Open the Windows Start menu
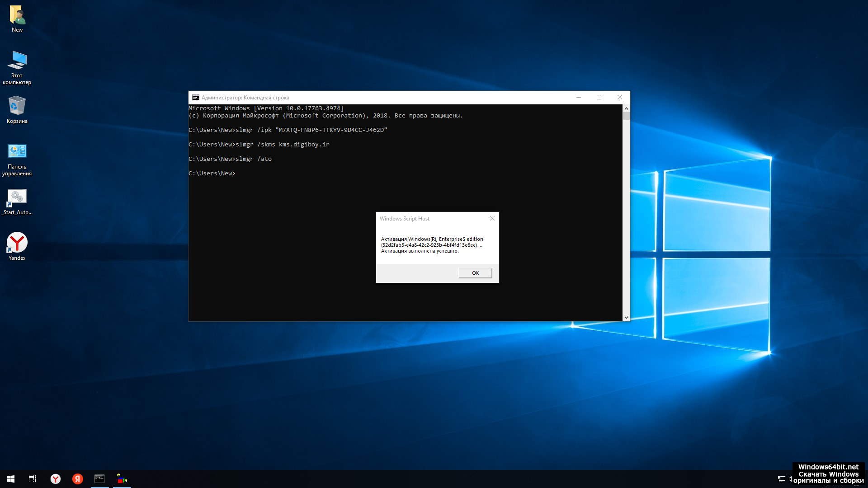The height and width of the screenshot is (488, 868). pyautogui.click(x=11, y=479)
